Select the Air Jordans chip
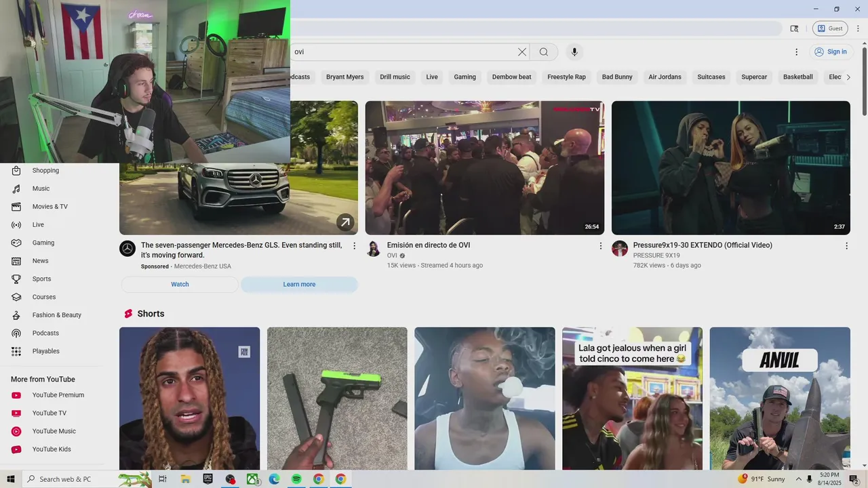 (665, 77)
